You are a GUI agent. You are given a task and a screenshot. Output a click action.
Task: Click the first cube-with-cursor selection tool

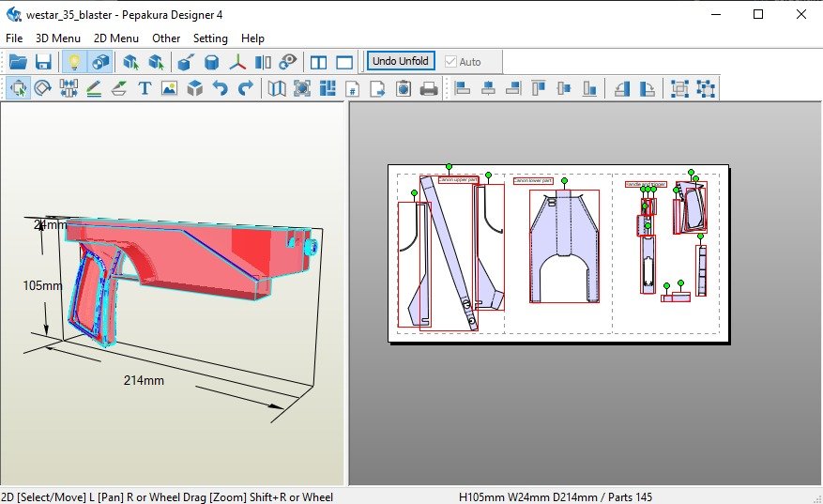[x=130, y=62]
